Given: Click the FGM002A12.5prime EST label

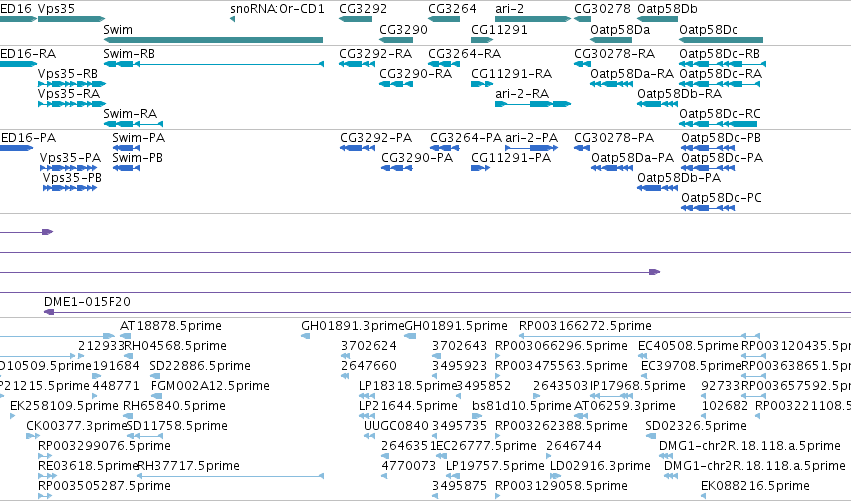Looking at the screenshot, I should pyautogui.click(x=211, y=386).
